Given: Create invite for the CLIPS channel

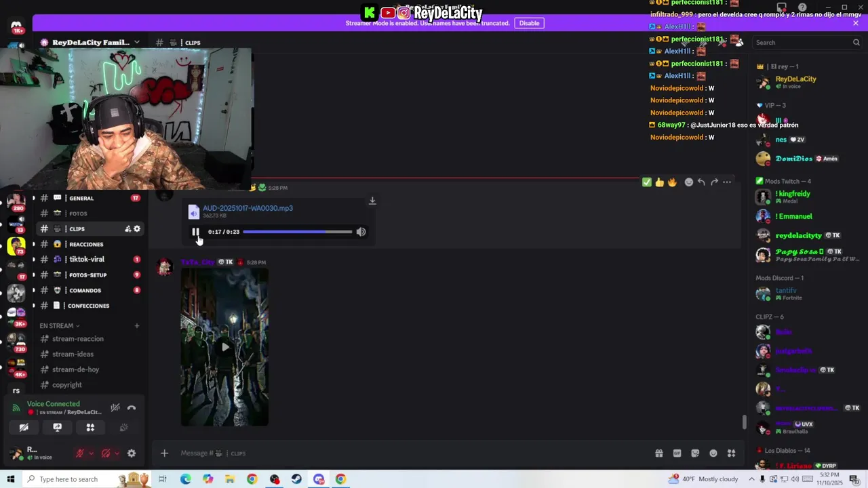Looking at the screenshot, I should point(127,229).
